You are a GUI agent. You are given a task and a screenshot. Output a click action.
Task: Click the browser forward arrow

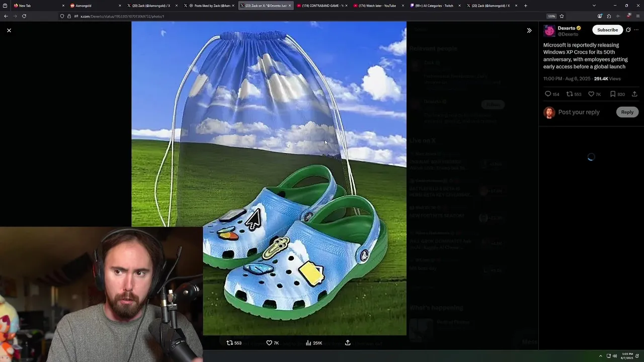(x=15, y=16)
